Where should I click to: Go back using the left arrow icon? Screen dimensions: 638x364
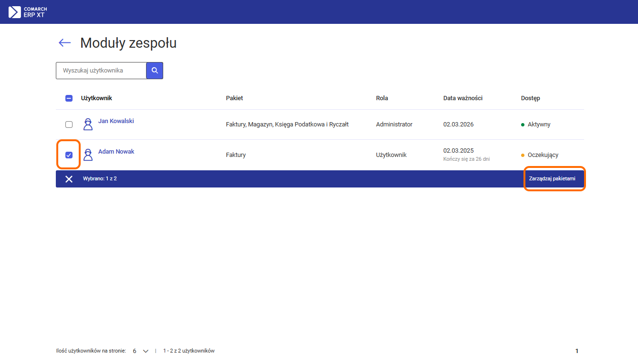point(64,43)
